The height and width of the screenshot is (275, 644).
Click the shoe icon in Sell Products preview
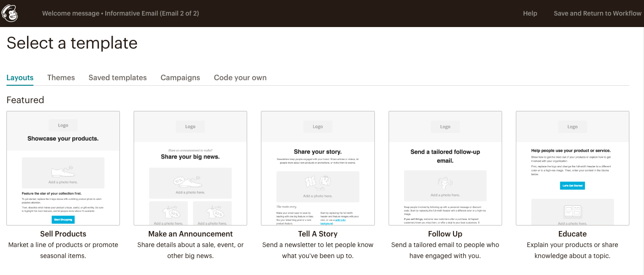tap(63, 171)
